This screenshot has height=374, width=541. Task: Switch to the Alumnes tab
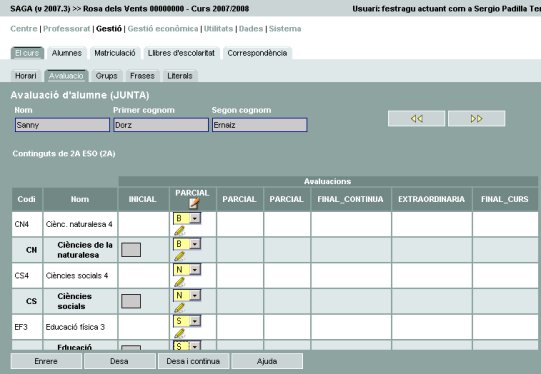pos(67,53)
